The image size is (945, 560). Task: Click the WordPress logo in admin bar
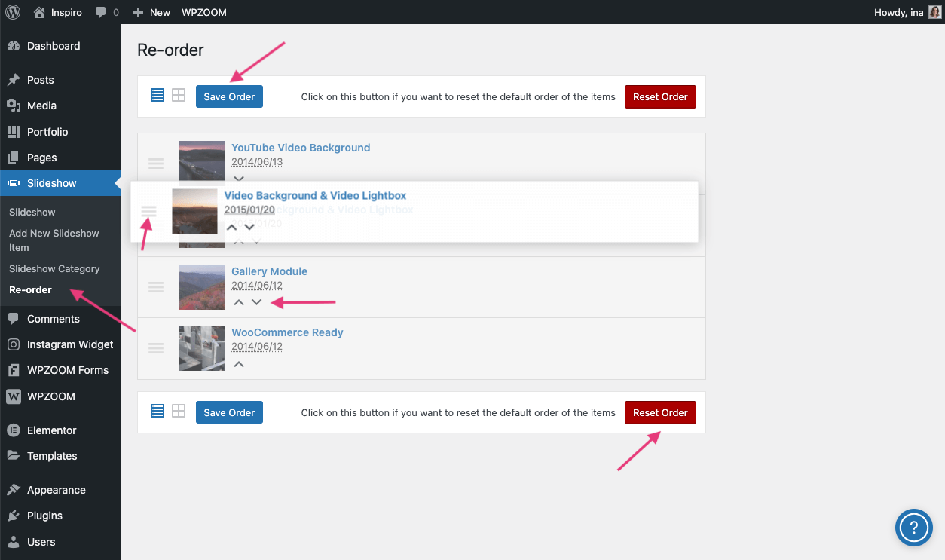pyautogui.click(x=13, y=12)
